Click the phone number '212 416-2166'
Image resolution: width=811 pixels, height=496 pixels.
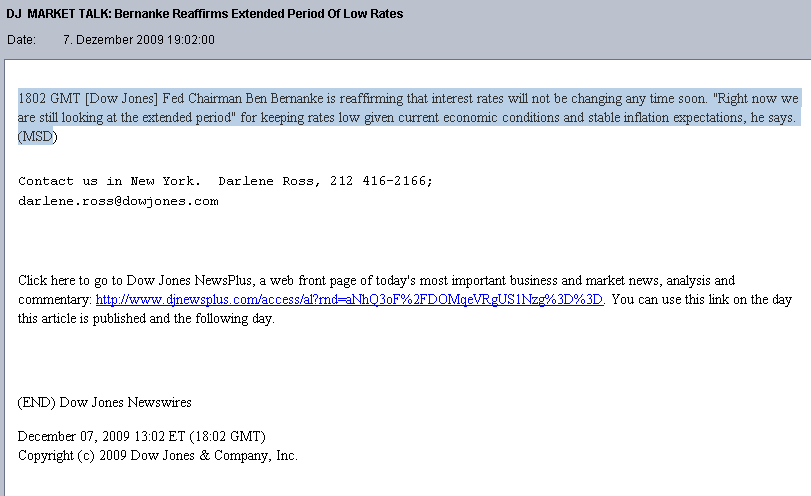click(x=376, y=181)
